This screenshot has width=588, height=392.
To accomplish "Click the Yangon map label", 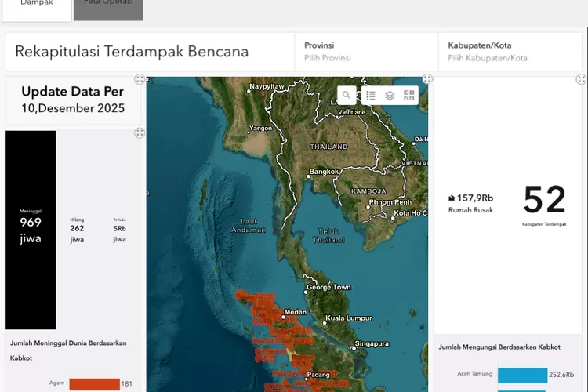I will click(260, 128).
